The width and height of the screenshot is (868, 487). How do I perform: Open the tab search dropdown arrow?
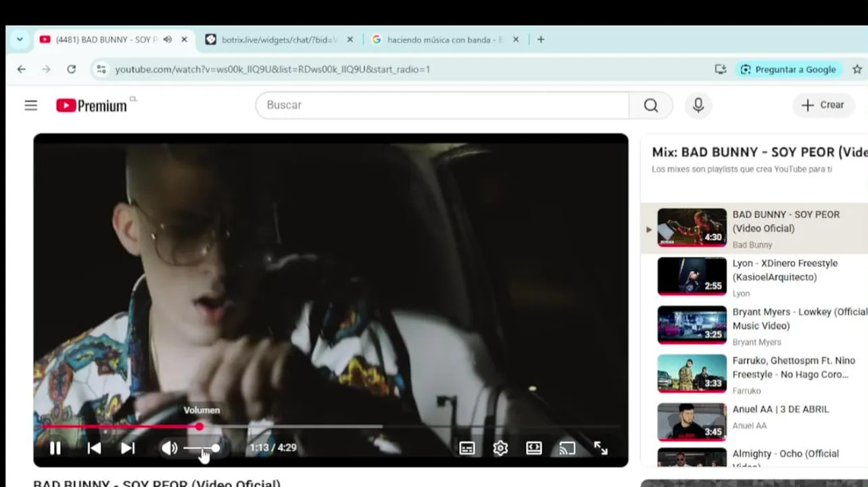(x=20, y=39)
